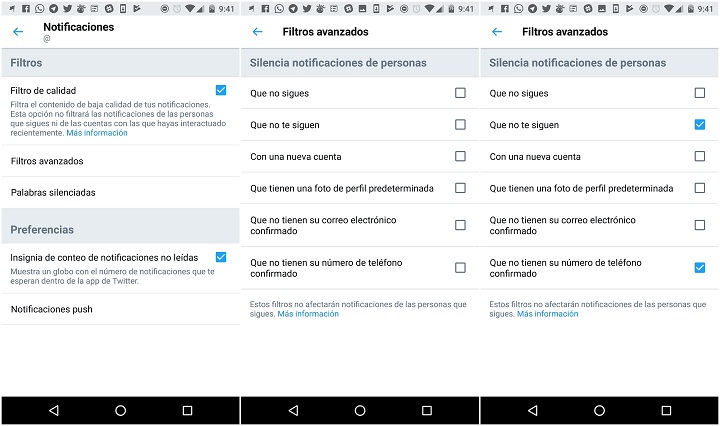
Task: Tap Twitter bird status icon on Notificaciones screen
Action: point(67,9)
